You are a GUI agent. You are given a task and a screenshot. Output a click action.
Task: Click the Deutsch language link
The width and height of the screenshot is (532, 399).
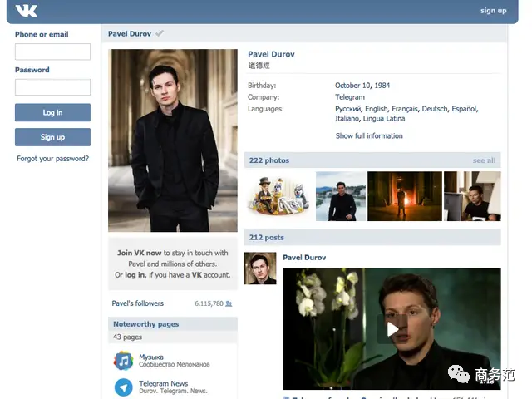[435, 109]
